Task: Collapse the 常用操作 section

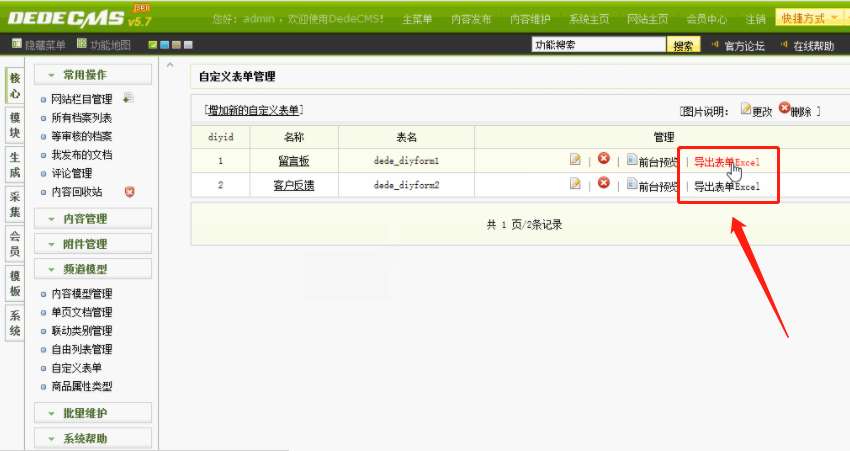Action: coord(93,75)
